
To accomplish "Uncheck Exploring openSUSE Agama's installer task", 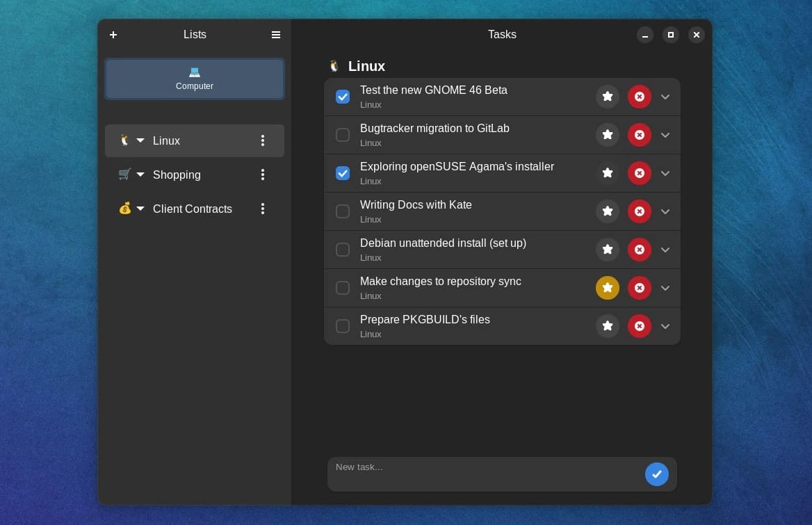I will click(342, 173).
